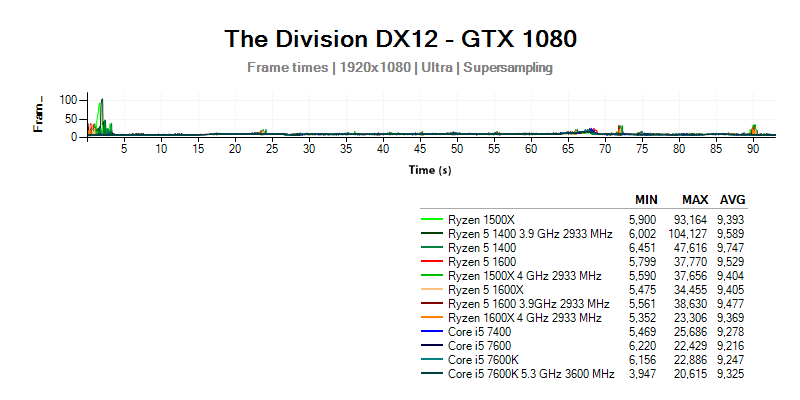Select the Ryzen 1500X legend label
The width and height of the screenshot is (800, 400).
(482, 220)
